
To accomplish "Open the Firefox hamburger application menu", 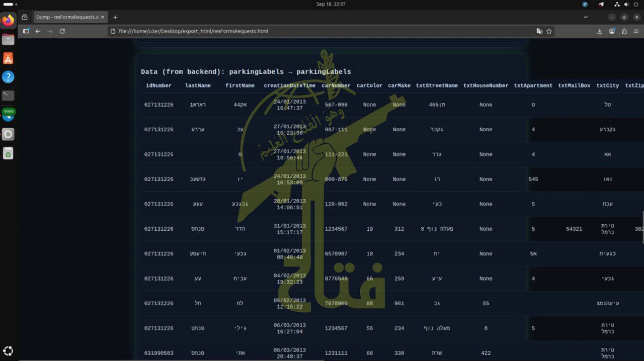I will click(636, 31).
